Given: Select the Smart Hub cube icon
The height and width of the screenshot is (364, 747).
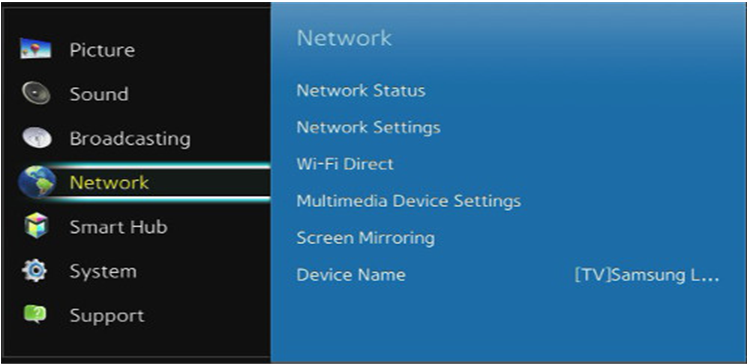Looking at the screenshot, I should [x=36, y=226].
